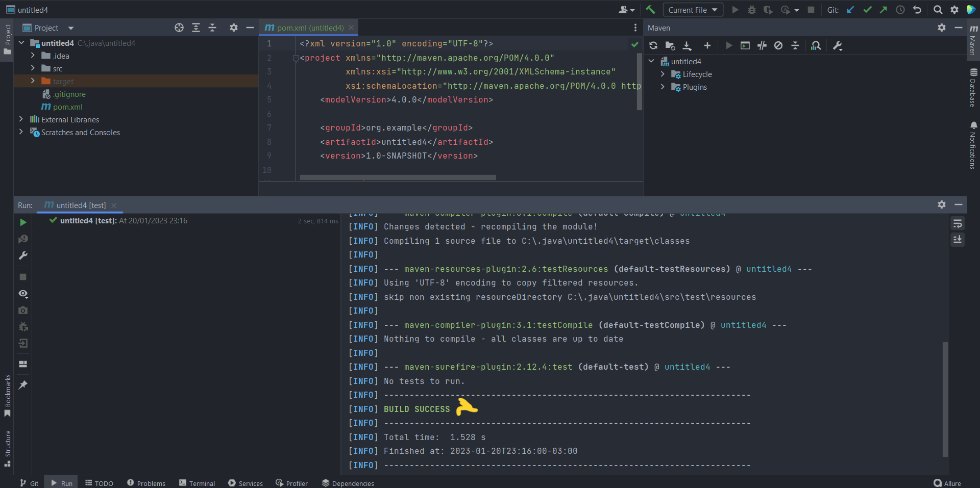Open the Dependency Analyzer in Maven panel

[x=816, y=45]
